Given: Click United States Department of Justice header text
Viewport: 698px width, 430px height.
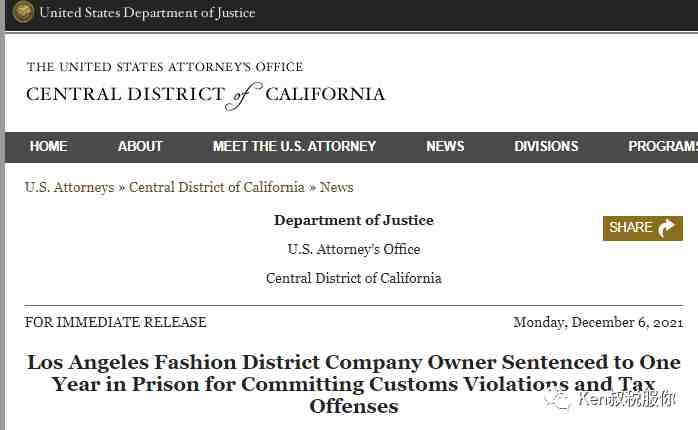Looking at the screenshot, I should tap(147, 12).
